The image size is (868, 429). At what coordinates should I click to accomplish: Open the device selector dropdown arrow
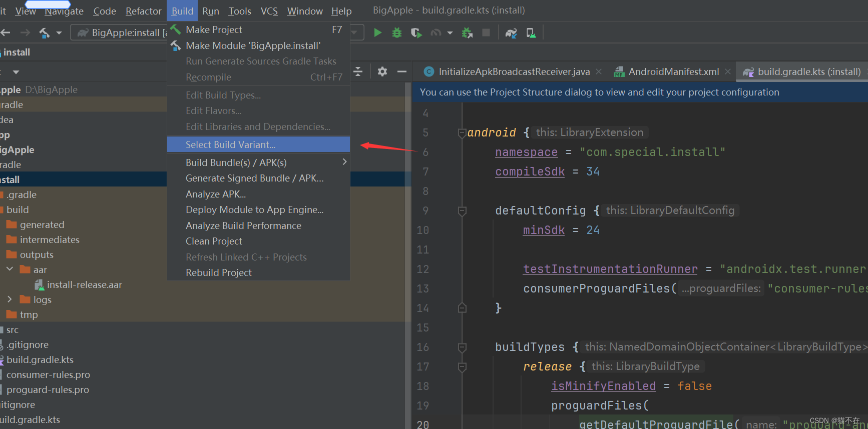pos(355,33)
